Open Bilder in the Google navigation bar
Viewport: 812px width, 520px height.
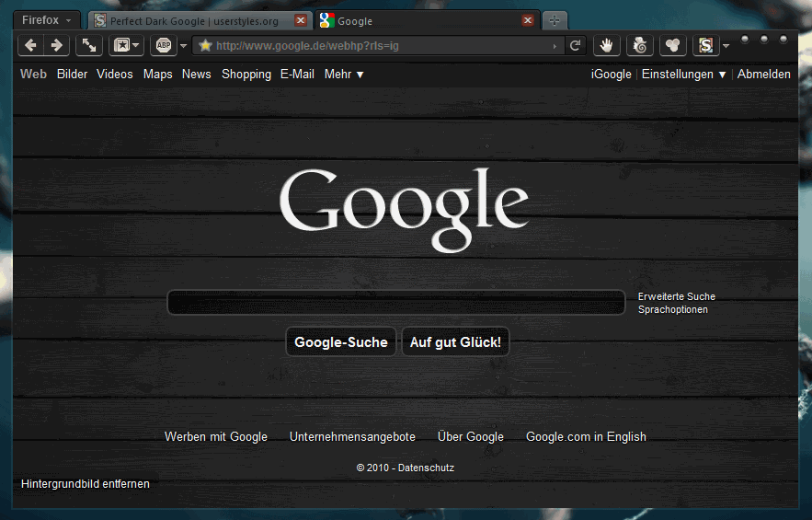click(72, 75)
